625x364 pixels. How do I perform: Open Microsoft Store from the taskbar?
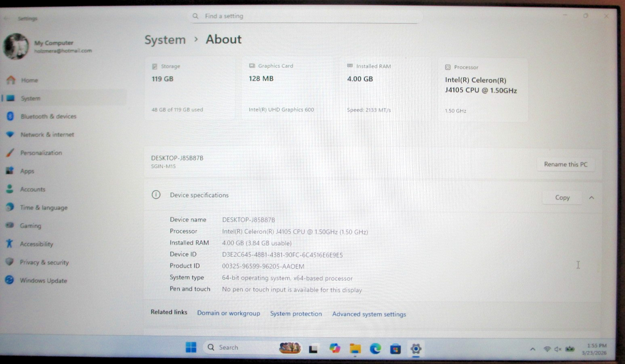tap(395, 349)
